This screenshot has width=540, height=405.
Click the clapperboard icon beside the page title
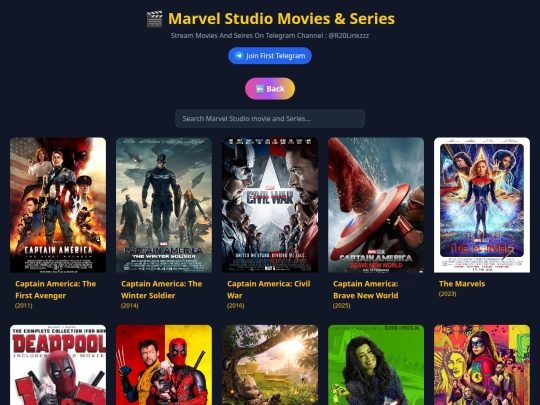tap(155, 19)
